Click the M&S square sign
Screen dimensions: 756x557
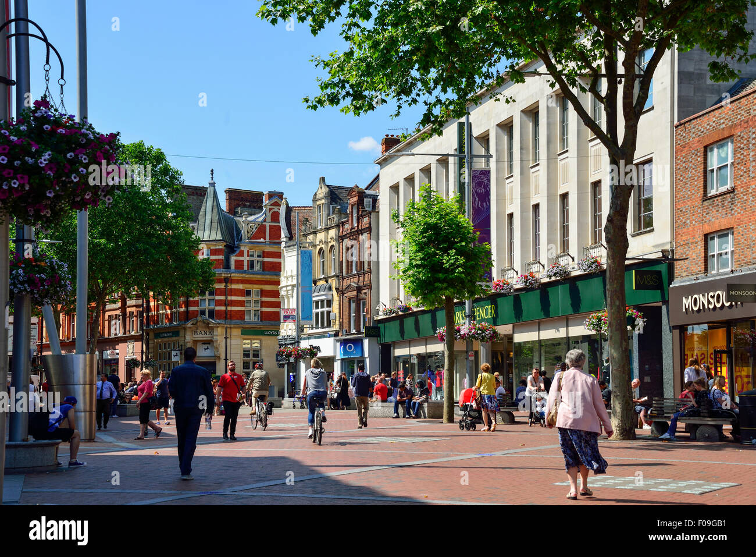(x=647, y=280)
